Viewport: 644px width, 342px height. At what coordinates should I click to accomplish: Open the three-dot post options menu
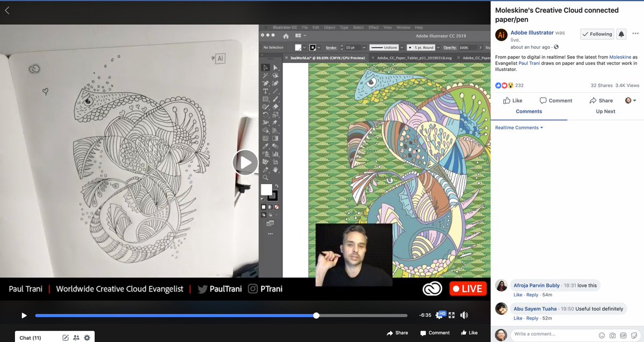pos(636,34)
